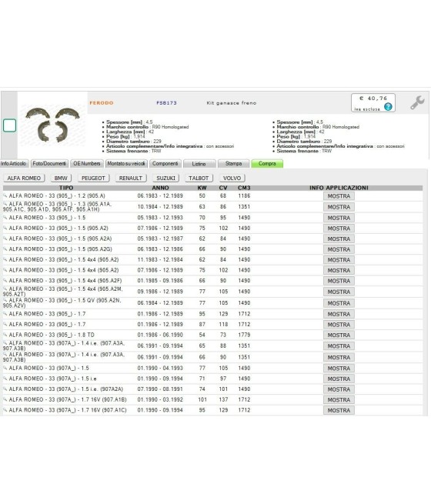Open the OE Numbers tab
The image size is (431, 504).
(x=87, y=164)
